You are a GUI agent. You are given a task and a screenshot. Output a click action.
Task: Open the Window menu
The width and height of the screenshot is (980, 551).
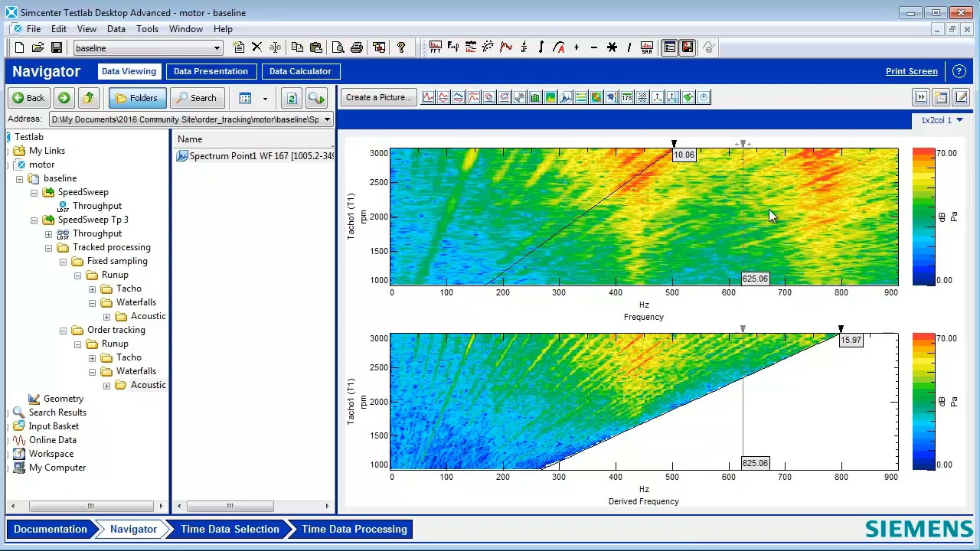186,29
